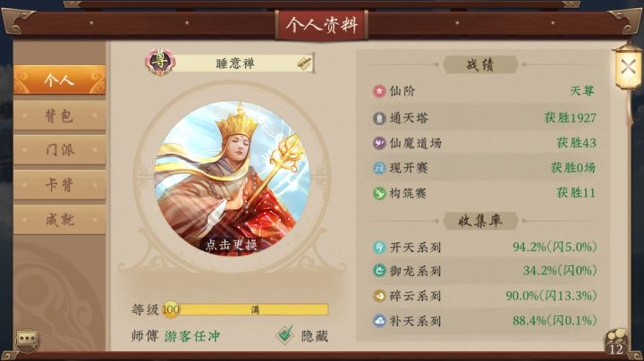The width and height of the screenshot is (644, 361).
Task: Close the 个人资料 panel with lantern X
Action: [x=629, y=67]
